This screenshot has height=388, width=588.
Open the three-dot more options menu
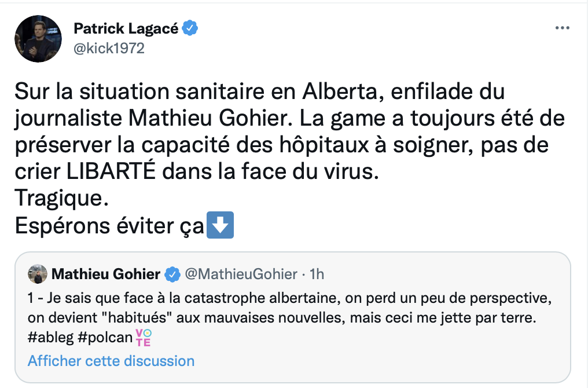[562, 28]
